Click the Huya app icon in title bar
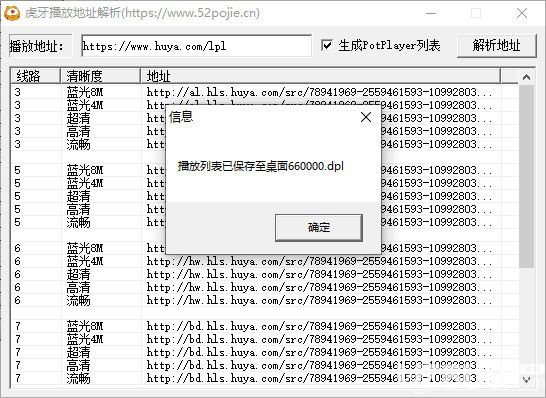 point(12,13)
